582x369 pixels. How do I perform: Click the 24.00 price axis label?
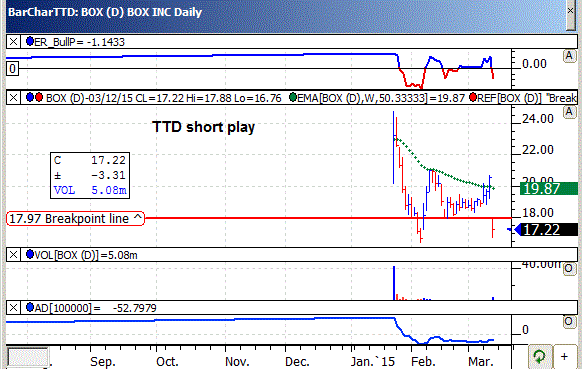(538, 119)
